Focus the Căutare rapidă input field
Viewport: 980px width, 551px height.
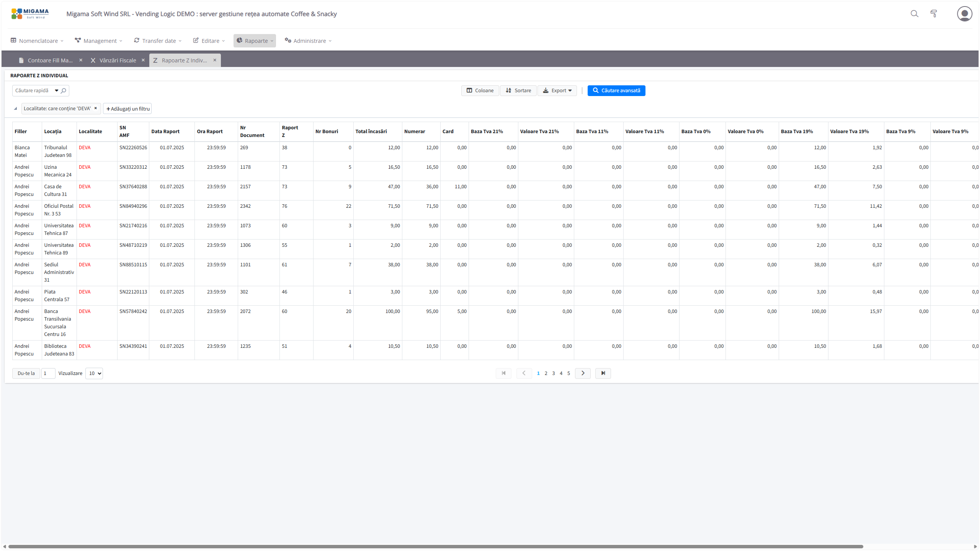click(33, 91)
